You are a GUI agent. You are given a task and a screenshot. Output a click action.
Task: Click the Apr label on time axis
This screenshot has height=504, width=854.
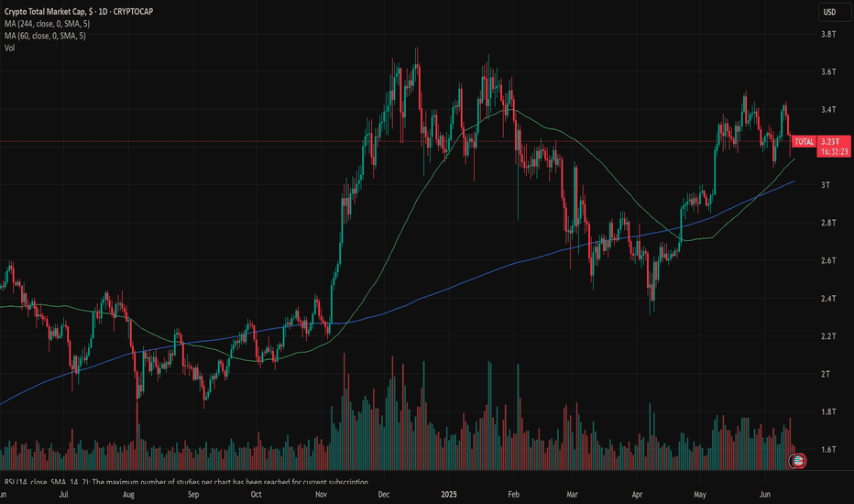[x=637, y=495]
